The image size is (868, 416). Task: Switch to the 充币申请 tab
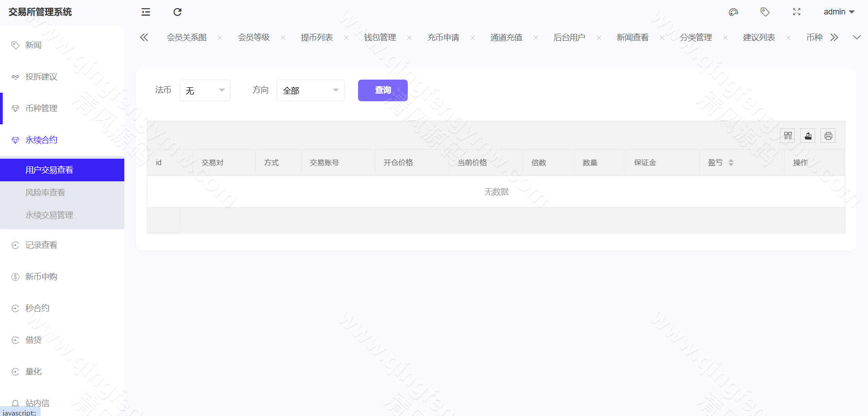pos(443,37)
